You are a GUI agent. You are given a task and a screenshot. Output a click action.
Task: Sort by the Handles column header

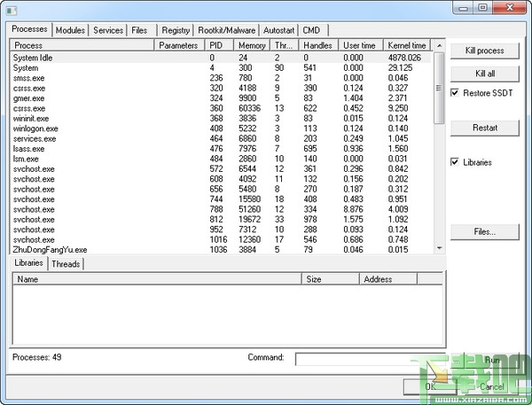coord(318,45)
